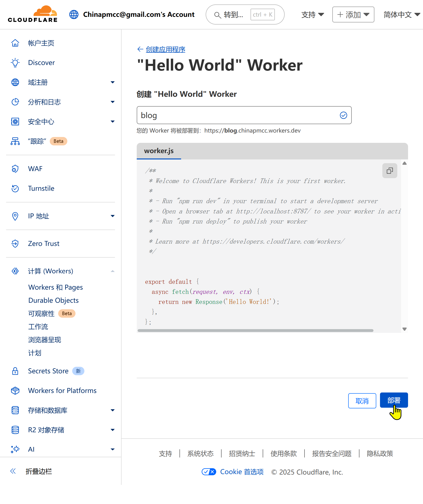Open the 简体中文 language dropdown

coord(401,15)
